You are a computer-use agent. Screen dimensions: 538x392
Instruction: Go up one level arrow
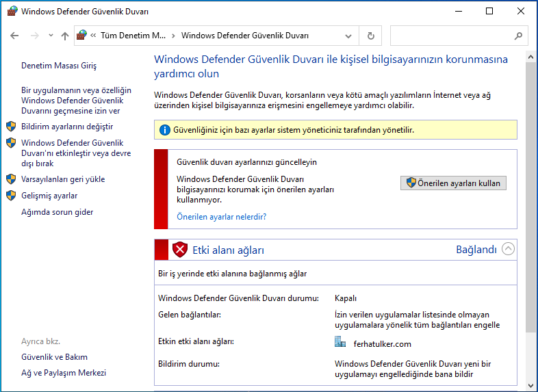(65, 36)
